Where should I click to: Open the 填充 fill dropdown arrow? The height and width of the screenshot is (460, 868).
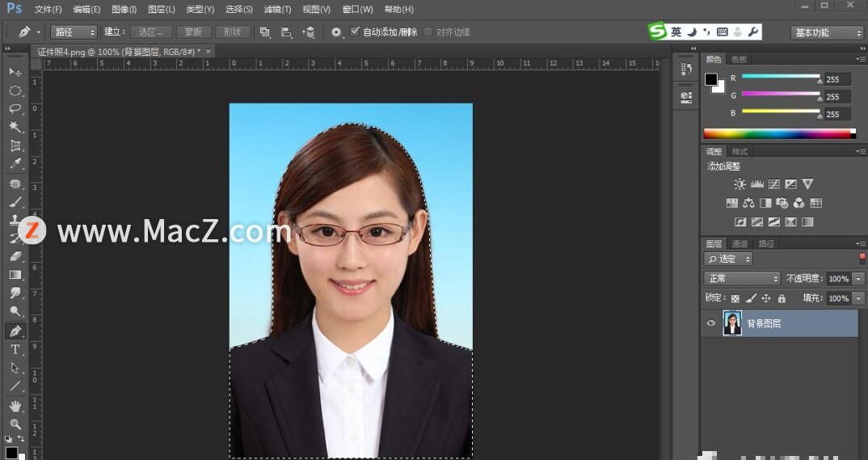[x=858, y=298]
